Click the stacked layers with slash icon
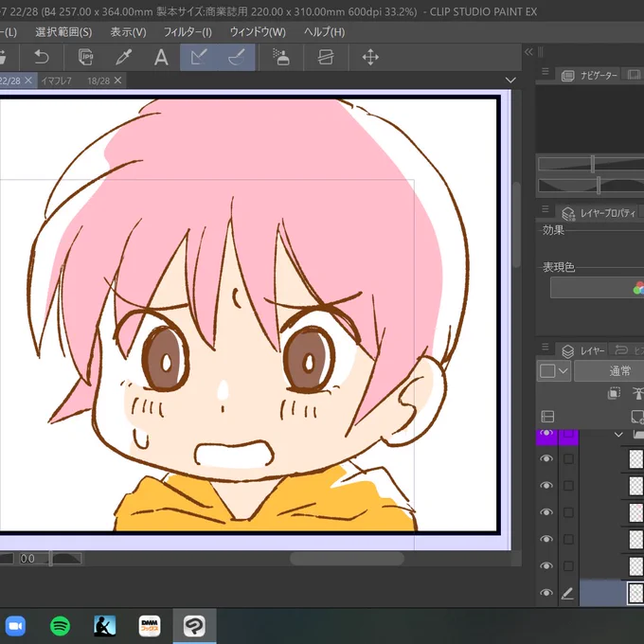 point(325,57)
